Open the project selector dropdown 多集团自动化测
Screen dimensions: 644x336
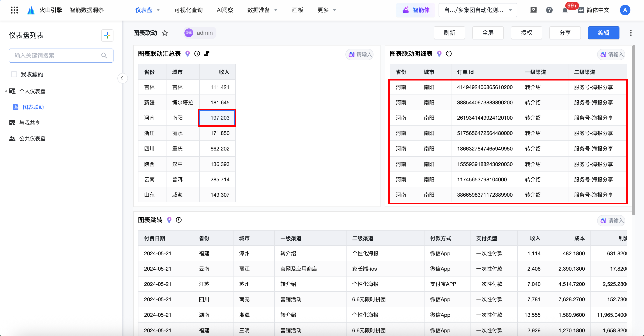coord(478,10)
